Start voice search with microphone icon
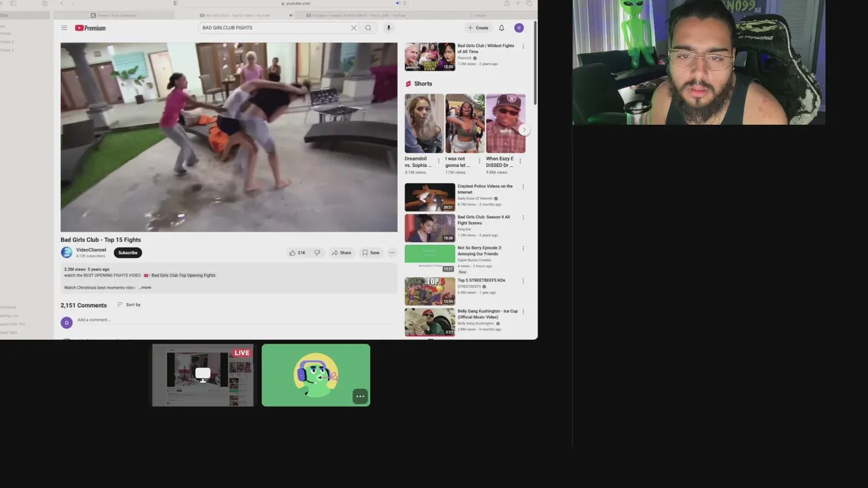This screenshot has width=868, height=488. click(x=389, y=28)
